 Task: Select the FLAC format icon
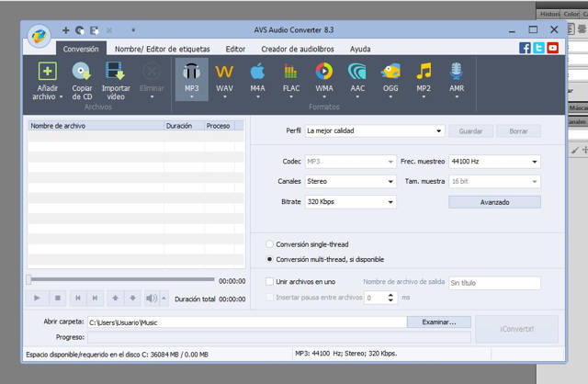(x=290, y=72)
